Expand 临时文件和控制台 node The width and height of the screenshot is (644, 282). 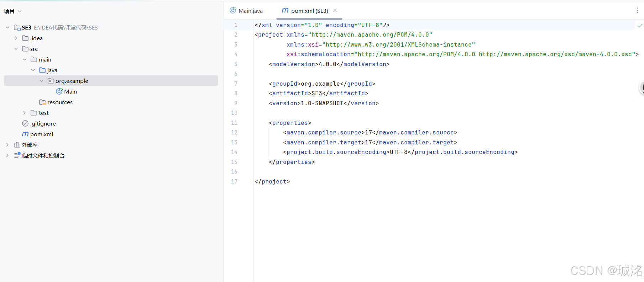7,155
